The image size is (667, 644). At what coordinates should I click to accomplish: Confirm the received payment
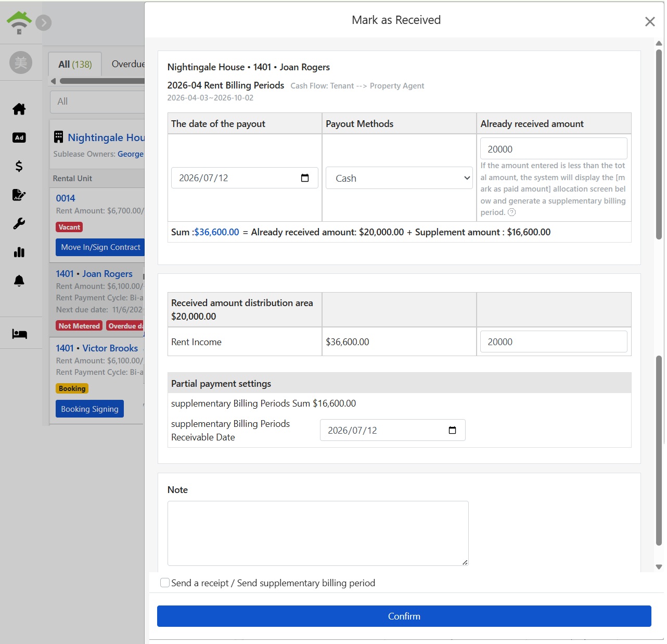[404, 616]
